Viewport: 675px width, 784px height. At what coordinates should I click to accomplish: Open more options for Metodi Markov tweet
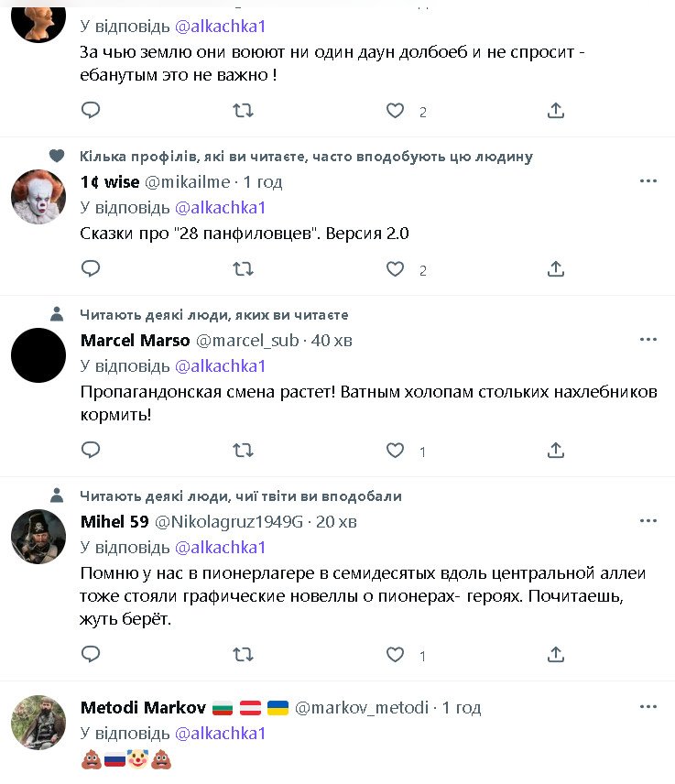(648, 707)
